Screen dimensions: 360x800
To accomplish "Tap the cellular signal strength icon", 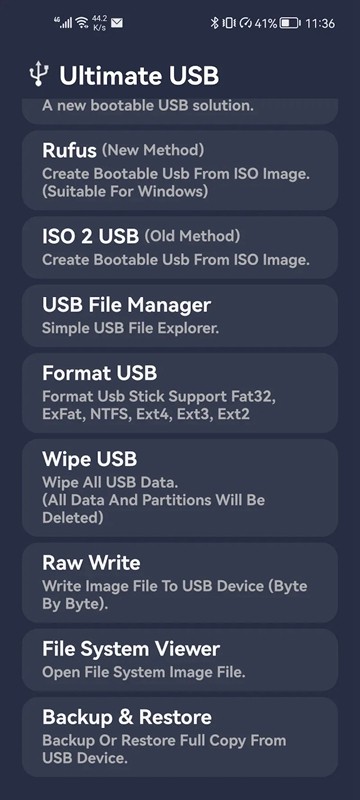I will tap(63, 23).
